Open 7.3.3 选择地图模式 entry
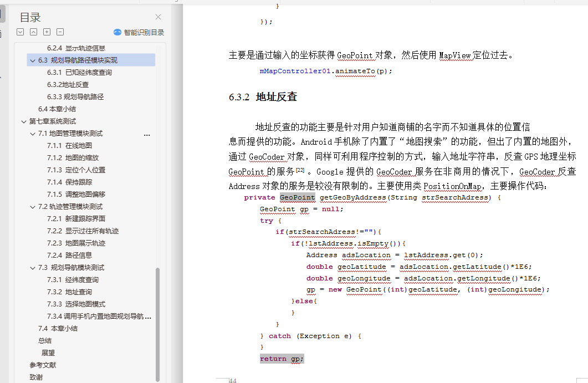The height and width of the screenshot is (383, 588). tap(76, 304)
